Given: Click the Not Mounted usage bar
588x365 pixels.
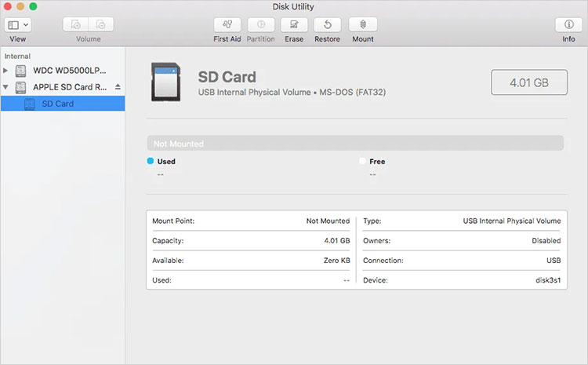Looking at the screenshot, I should point(354,144).
